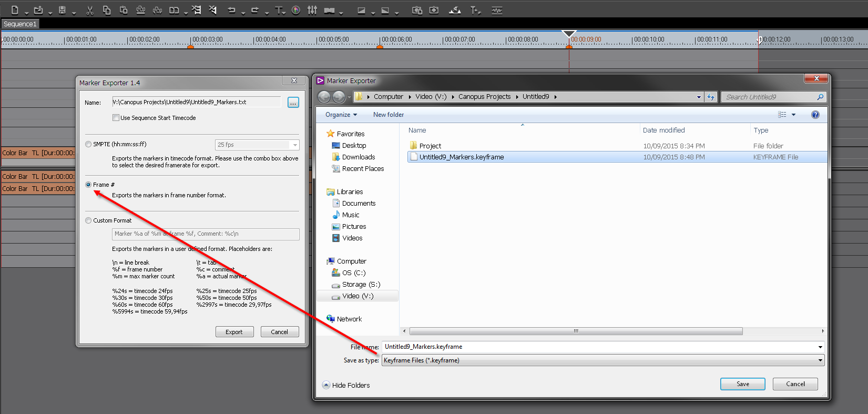This screenshot has height=414, width=868.
Task: Click New folder in the dialog toolbar
Action: tap(389, 115)
